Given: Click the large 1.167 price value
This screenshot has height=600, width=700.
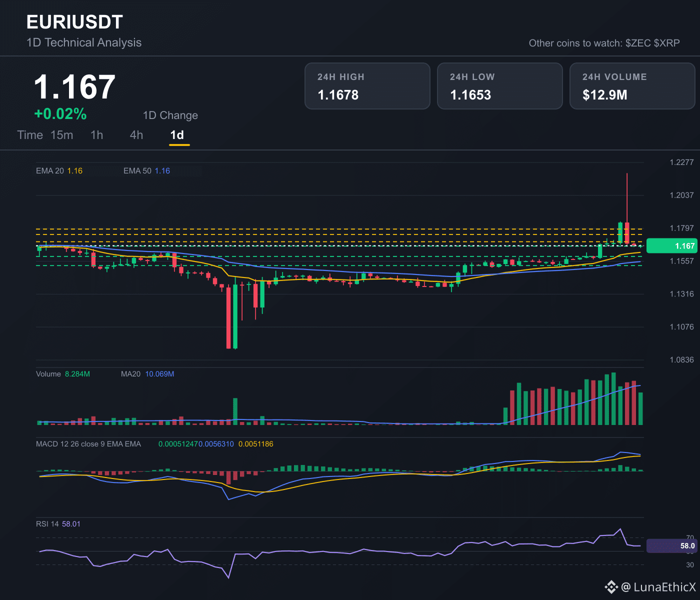Looking at the screenshot, I should click(75, 87).
